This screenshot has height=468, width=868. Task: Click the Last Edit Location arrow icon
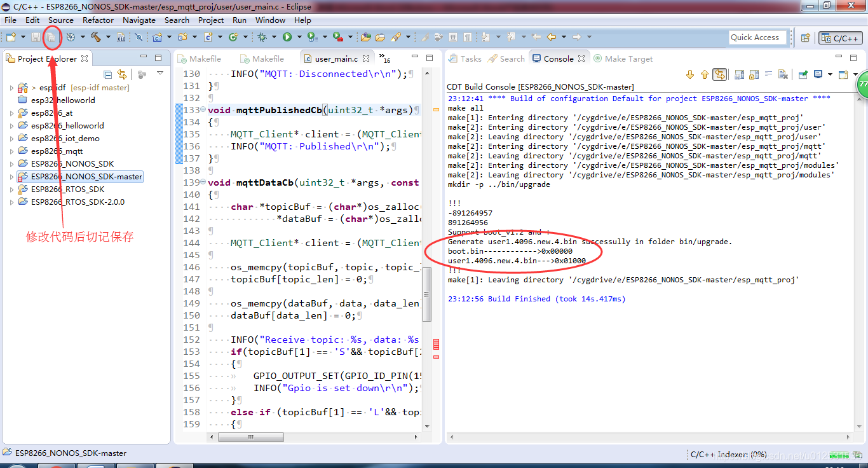pyautogui.click(x=536, y=37)
